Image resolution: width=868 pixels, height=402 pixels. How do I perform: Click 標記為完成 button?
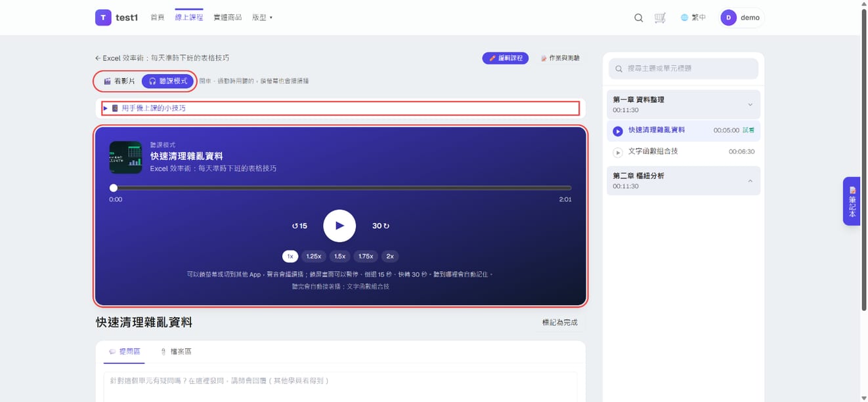[560, 323]
